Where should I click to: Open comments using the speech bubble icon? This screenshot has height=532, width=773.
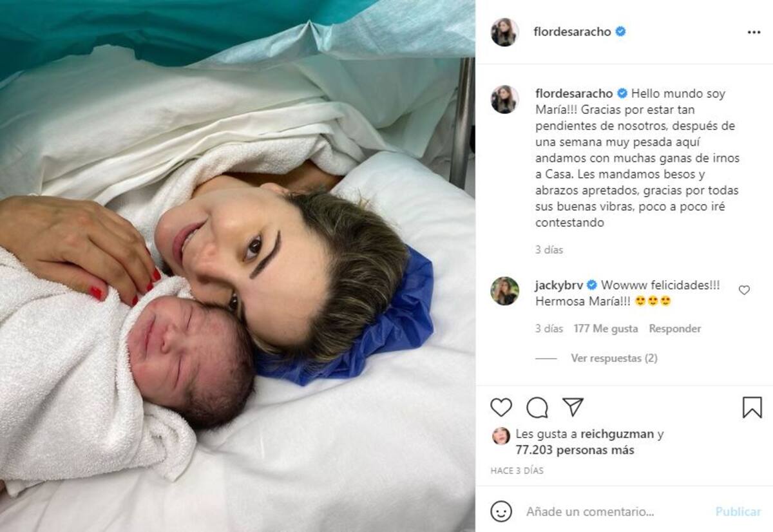click(537, 408)
